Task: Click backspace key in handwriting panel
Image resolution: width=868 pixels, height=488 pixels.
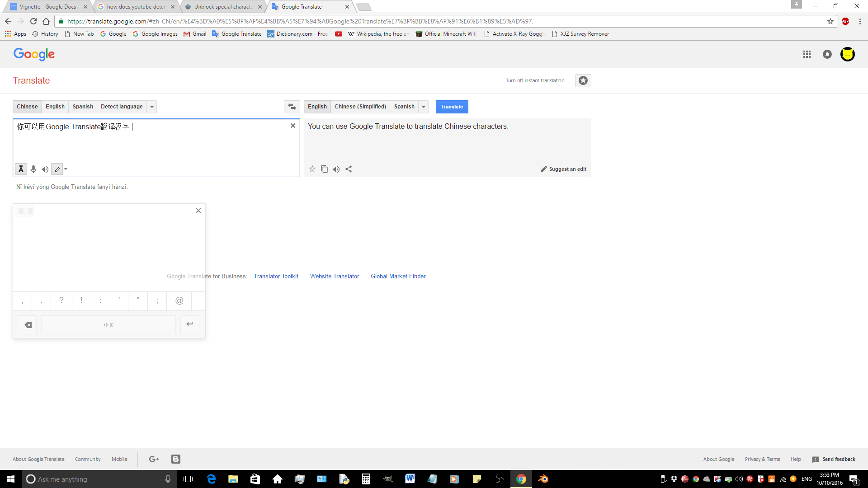Action: click(28, 324)
